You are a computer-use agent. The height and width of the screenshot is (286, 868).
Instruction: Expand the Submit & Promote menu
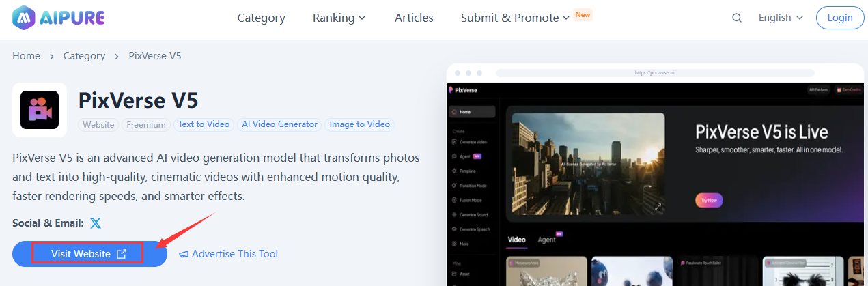pos(516,18)
